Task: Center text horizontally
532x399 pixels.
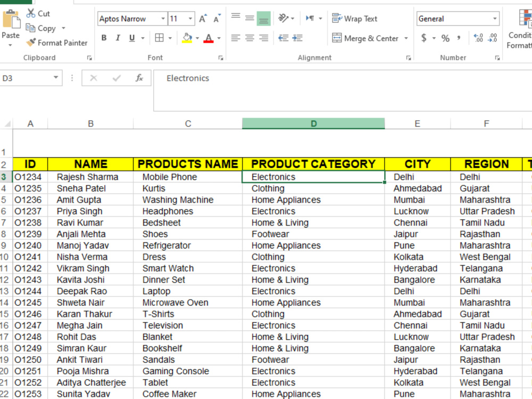Action: (250, 38)
